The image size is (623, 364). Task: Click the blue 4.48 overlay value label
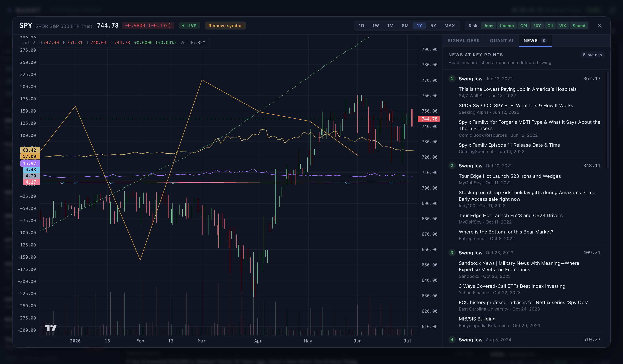(x=31, y=169)
